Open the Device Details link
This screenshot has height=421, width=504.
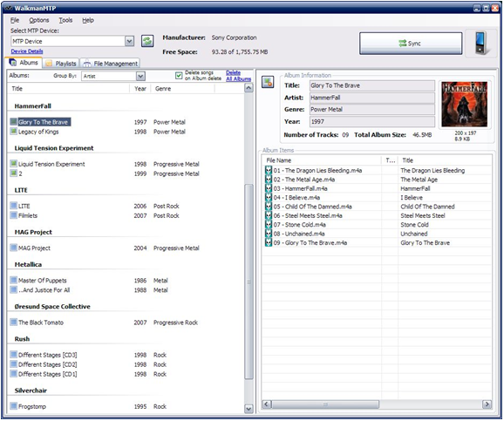pos(27,51)
